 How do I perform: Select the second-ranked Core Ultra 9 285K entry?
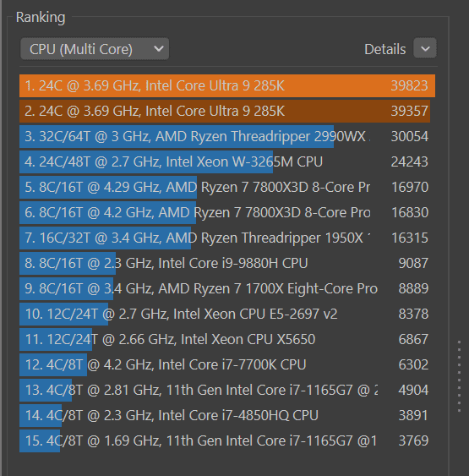click(x=227, y=111)
